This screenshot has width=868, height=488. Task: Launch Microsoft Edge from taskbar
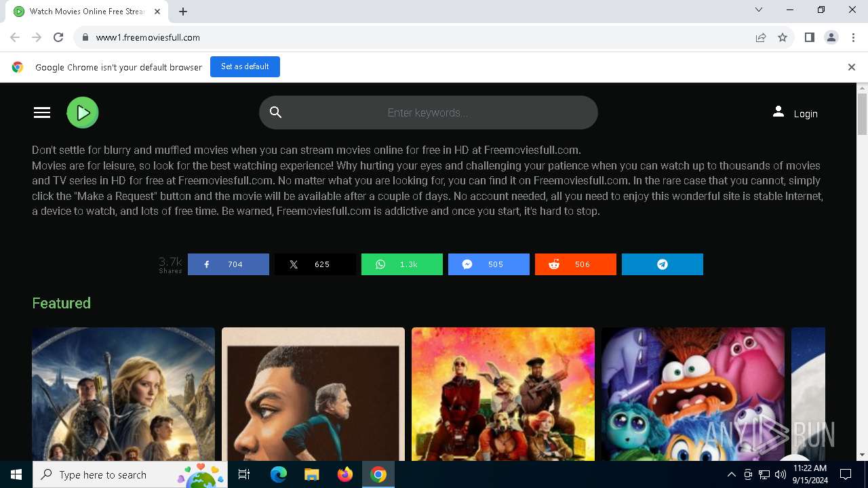pos(278,474)
